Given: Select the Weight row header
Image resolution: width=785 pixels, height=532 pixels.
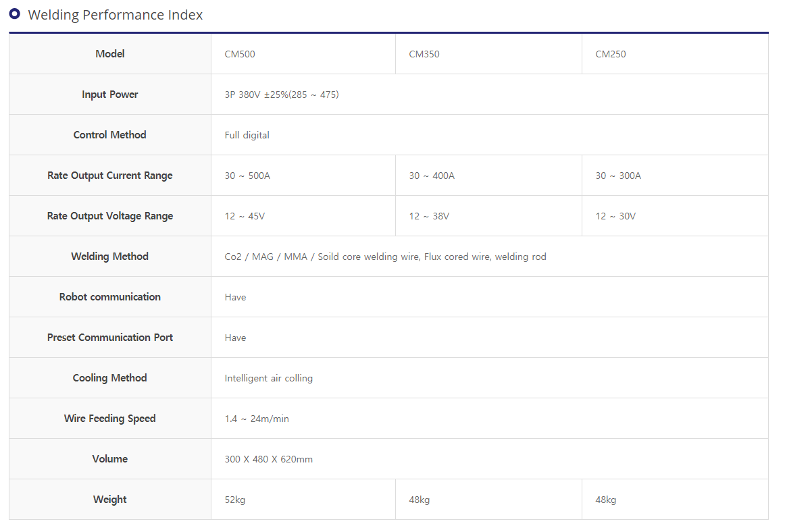Looking at the screenshot, I should tap(110, 500).
